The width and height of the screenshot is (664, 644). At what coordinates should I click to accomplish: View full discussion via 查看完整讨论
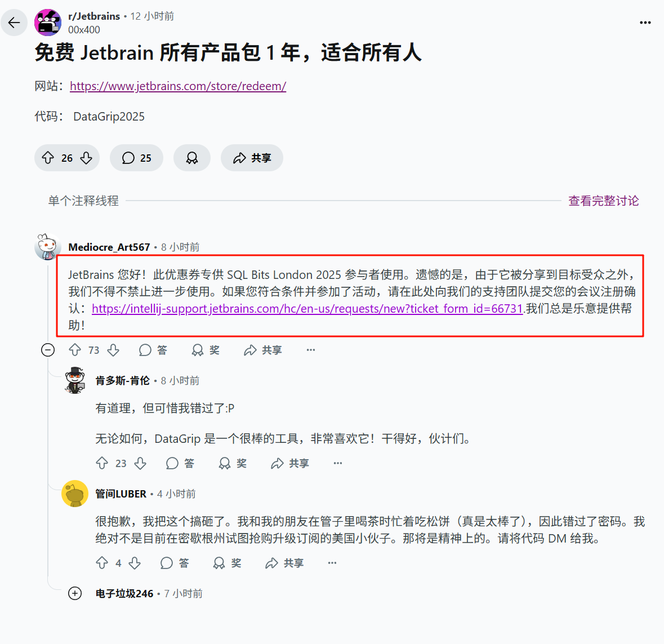pos(603,201)
